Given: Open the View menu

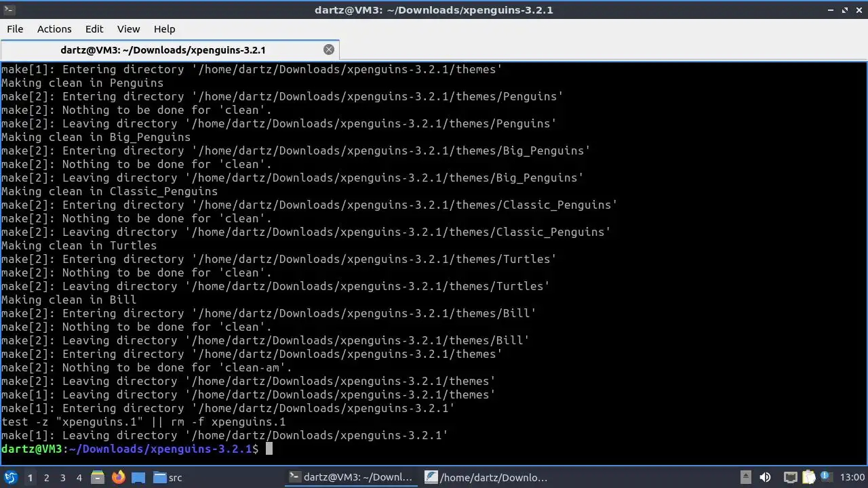Looking at the screenshot, I should tap(128, 29).
